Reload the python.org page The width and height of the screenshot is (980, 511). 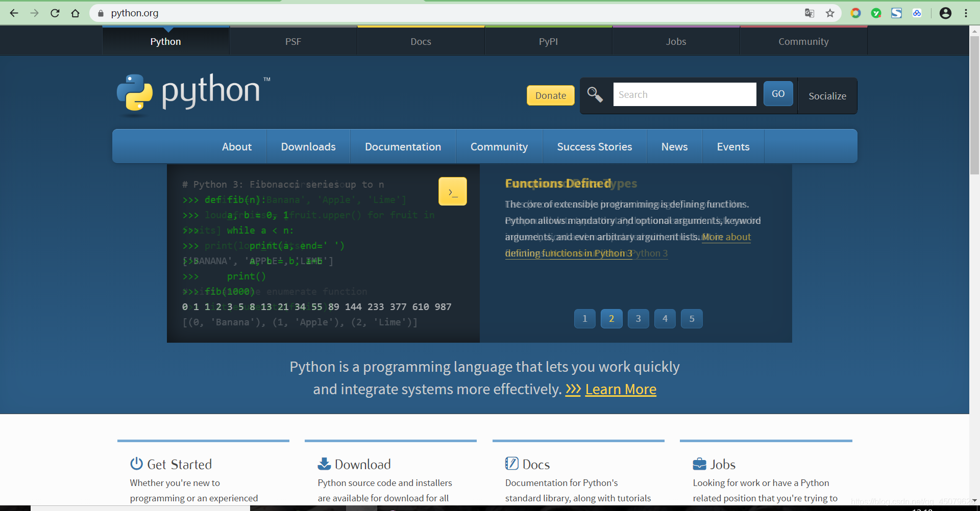(x=55, y=13)
